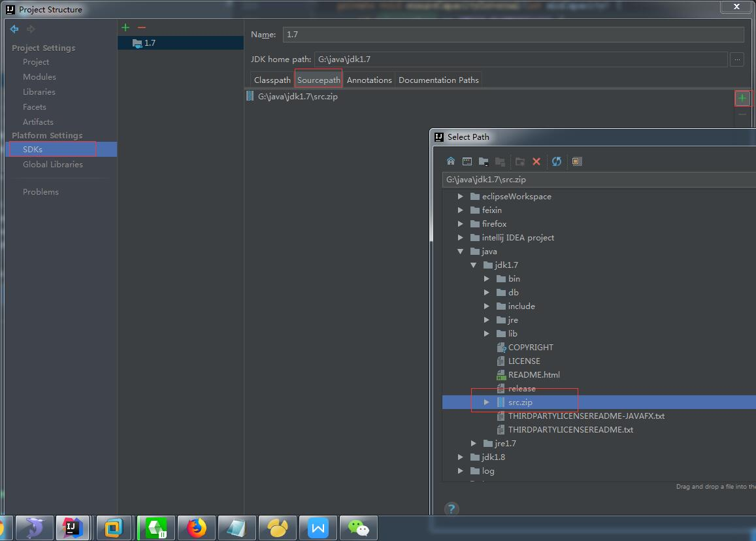
Task: Switch to the Classpath tab
Action: click(272, 80)
